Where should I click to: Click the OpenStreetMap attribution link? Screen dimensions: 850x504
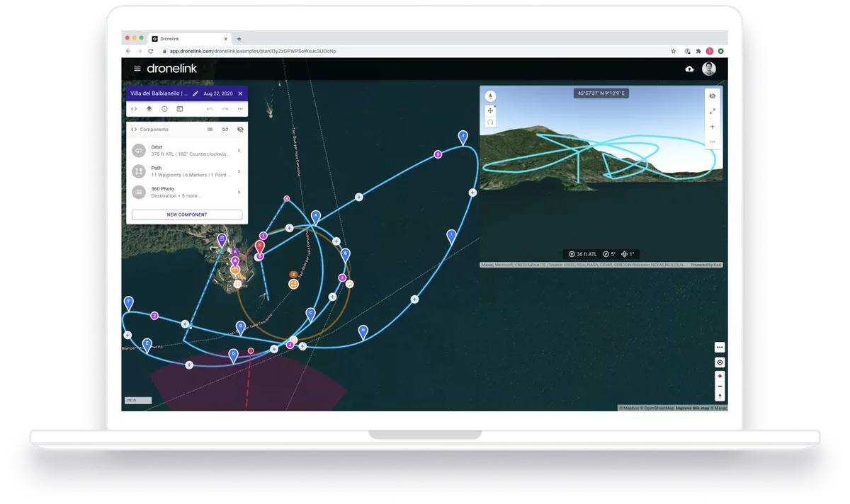[x=657, y=408]
